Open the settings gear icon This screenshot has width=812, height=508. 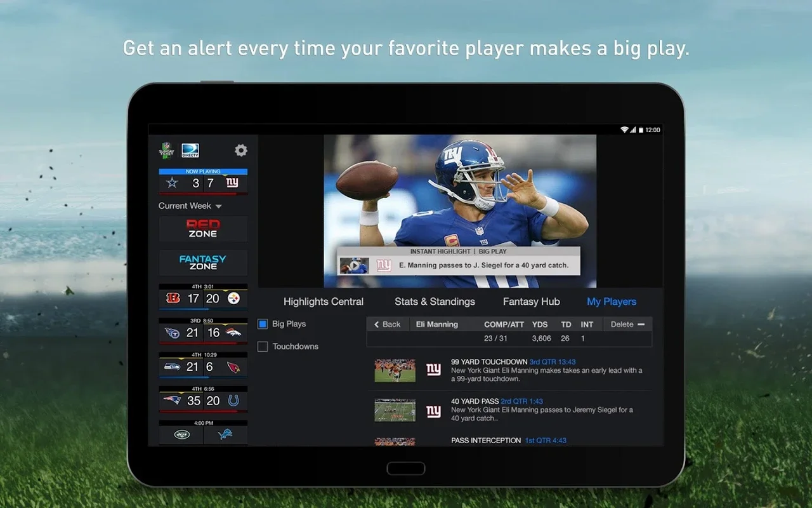pyautogui.click(x=241, y=150)
